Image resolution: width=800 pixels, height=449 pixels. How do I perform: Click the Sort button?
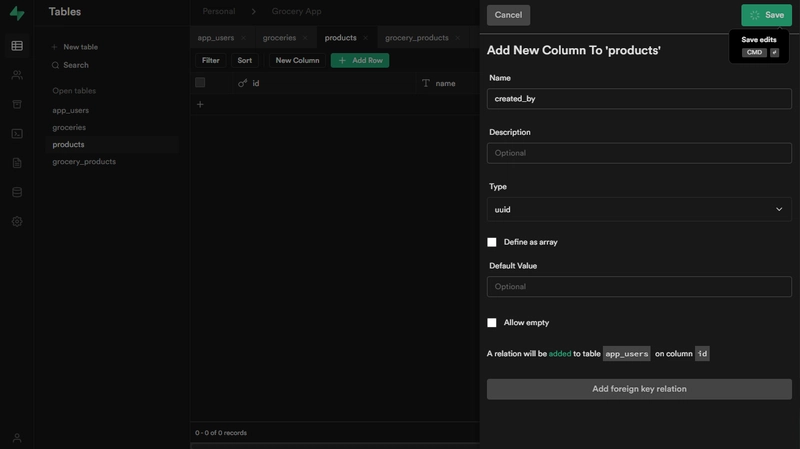pyautogui.click(x=244, y=60)
